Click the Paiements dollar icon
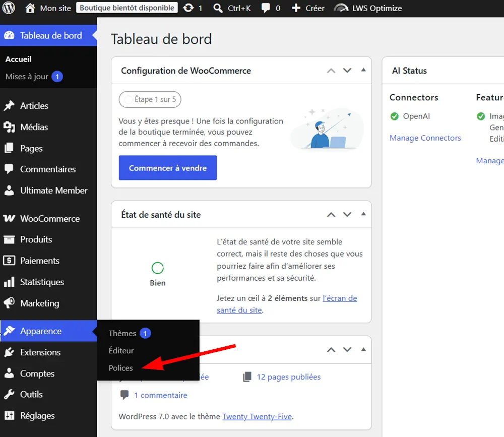504x437 pixels. click(x=9, y=261)
